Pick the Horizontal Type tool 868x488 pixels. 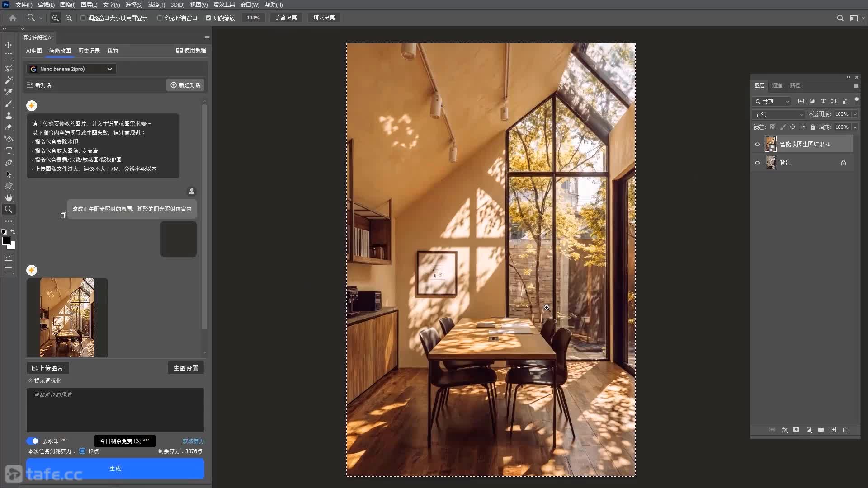point(9,150)
